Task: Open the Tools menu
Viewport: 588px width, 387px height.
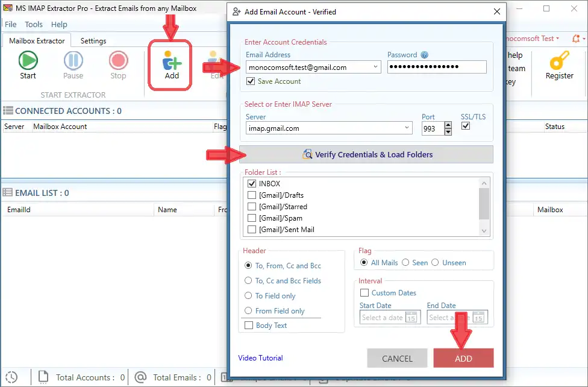Action: 34,24
